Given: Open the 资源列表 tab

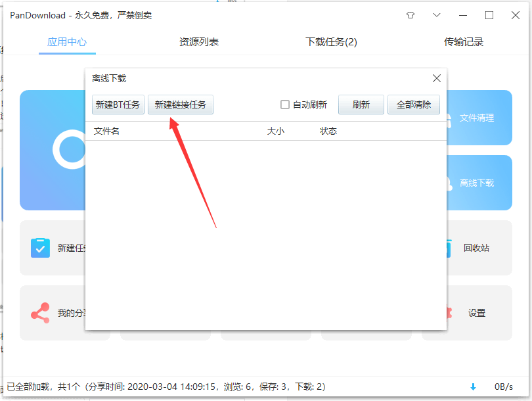Looking at the screenshot, I should click(x=199, y=42).
